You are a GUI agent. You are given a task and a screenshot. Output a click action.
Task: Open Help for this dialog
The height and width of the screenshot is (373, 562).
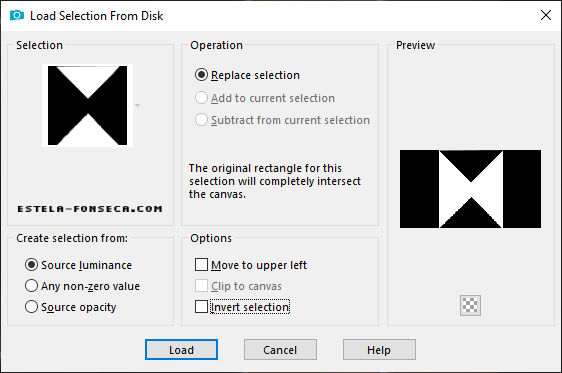coord(379,349)
